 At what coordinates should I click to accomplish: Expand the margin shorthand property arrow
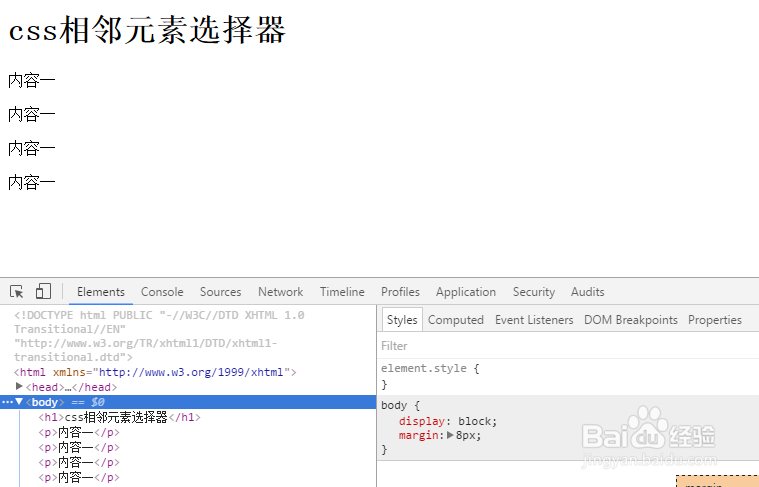[x=450, y=435]
